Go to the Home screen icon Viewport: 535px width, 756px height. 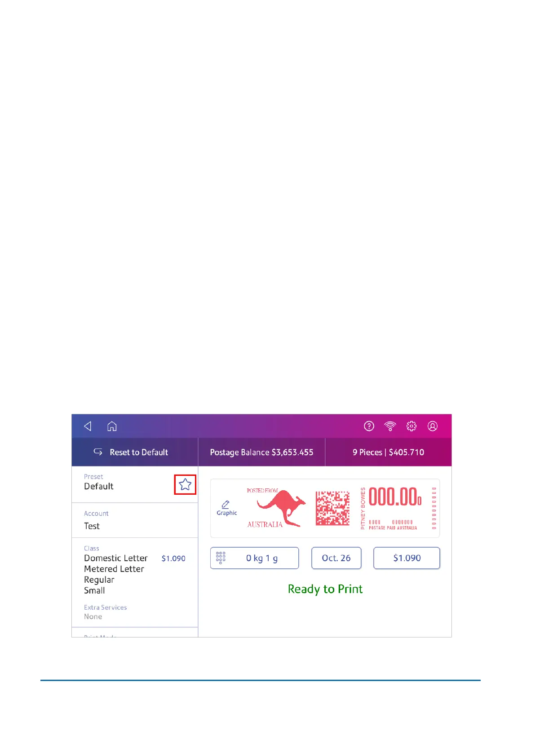click(x=112, y=426)
